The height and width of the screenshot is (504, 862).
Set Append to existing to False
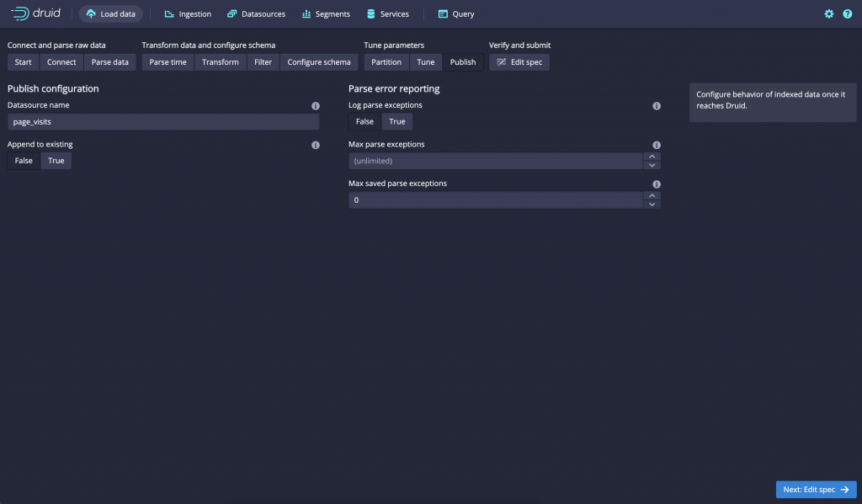tap(23, 161)
